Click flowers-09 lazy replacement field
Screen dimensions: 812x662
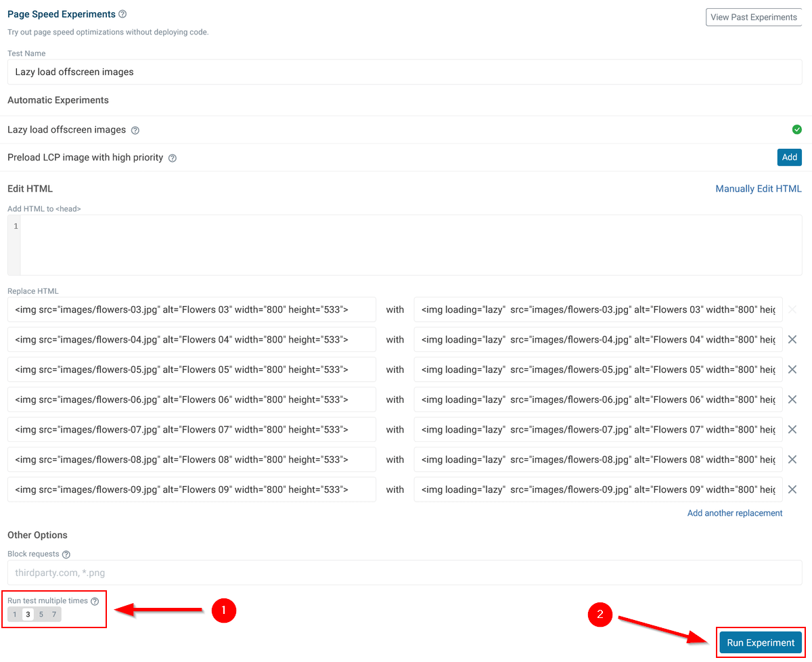(x=598, y=489)
